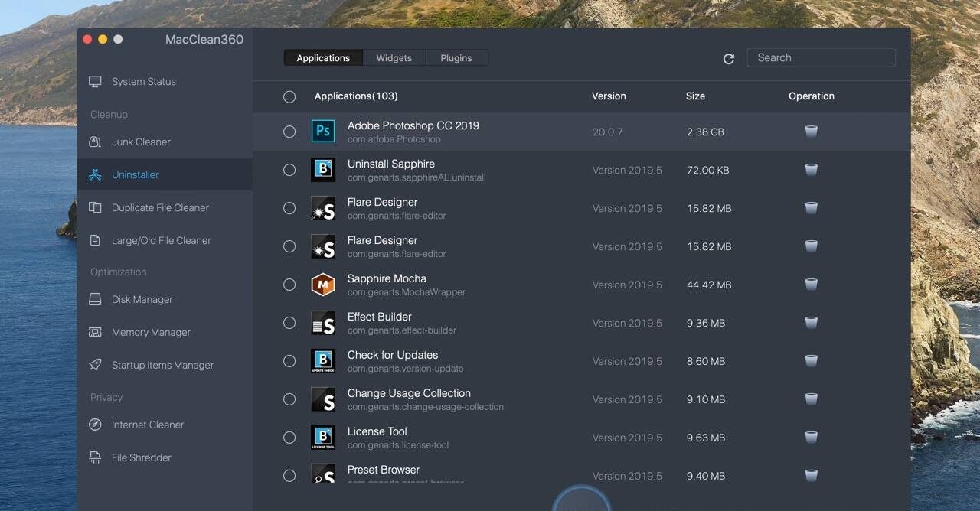Click trash icon for Effect Builder

[812, 323]
